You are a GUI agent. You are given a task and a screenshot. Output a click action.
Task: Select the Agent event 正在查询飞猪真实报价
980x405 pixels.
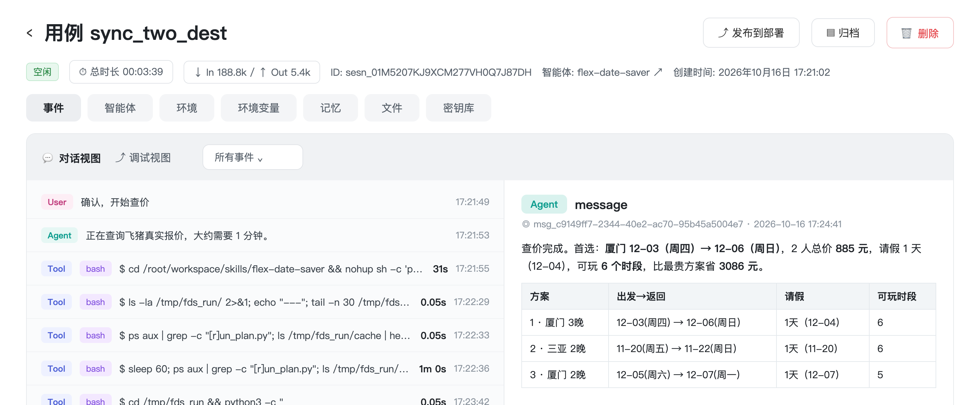point(265,235)
